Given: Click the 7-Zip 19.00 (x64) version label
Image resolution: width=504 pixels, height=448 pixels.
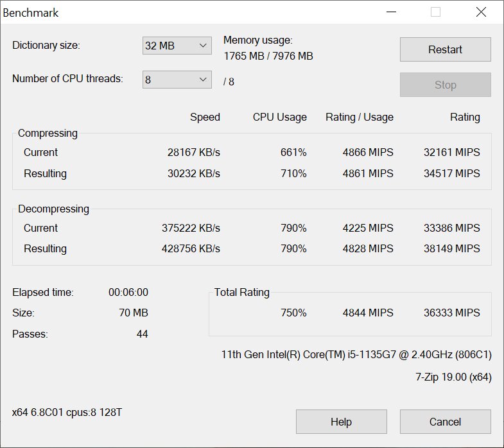Looking at the screenshot, I should pyautogui.click(x=453, y=377).
